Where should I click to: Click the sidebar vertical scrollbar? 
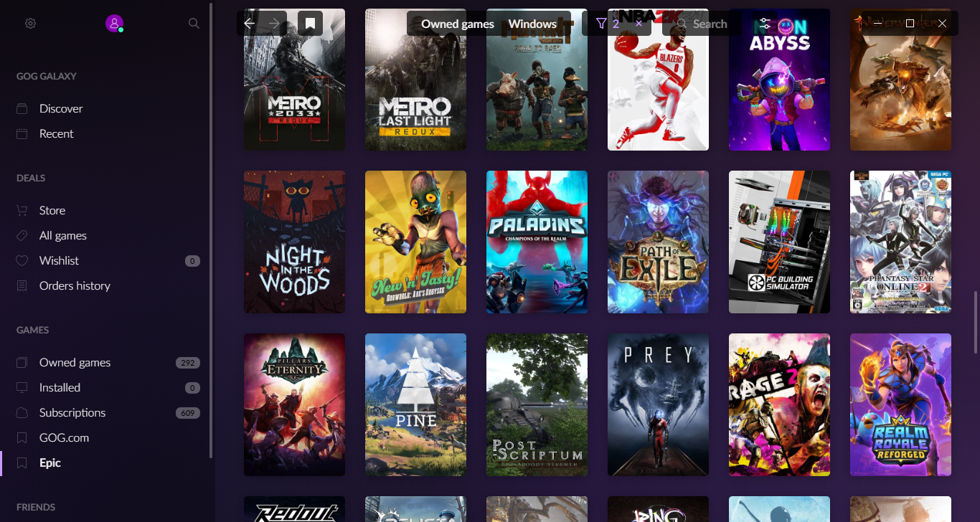(210, 229)
